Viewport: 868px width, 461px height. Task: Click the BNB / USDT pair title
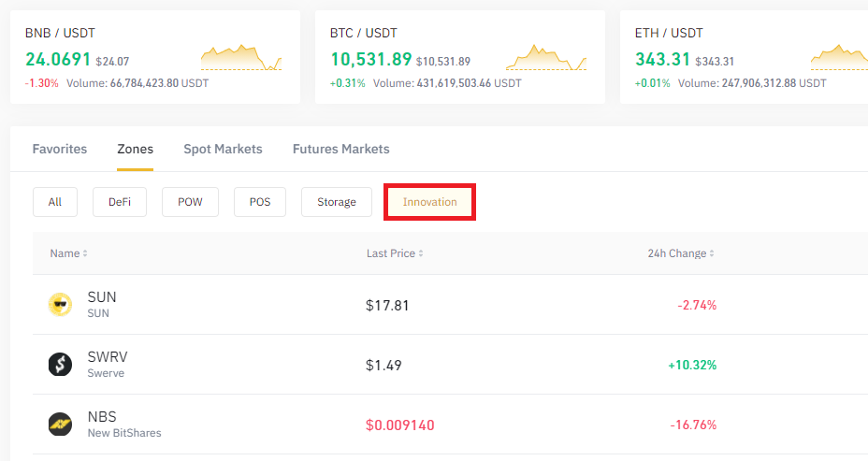(x=60, y=34)
